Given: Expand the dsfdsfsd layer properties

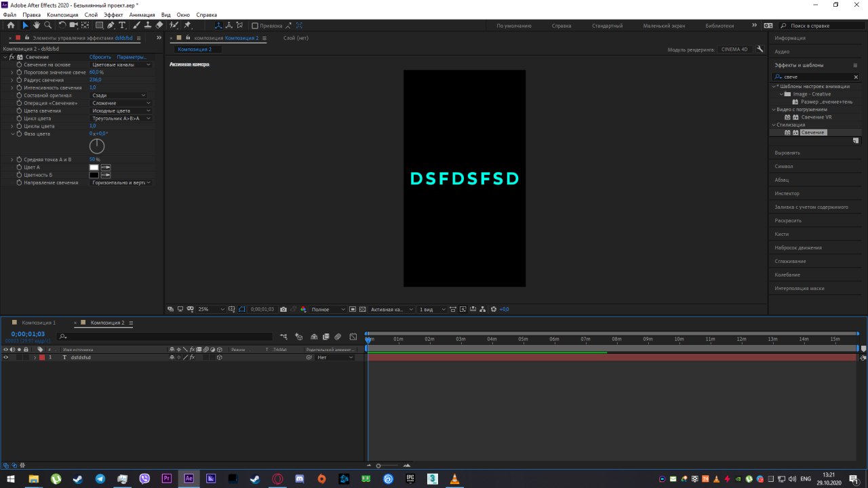Looking at the screenshot, I should (x=35, y=357).
